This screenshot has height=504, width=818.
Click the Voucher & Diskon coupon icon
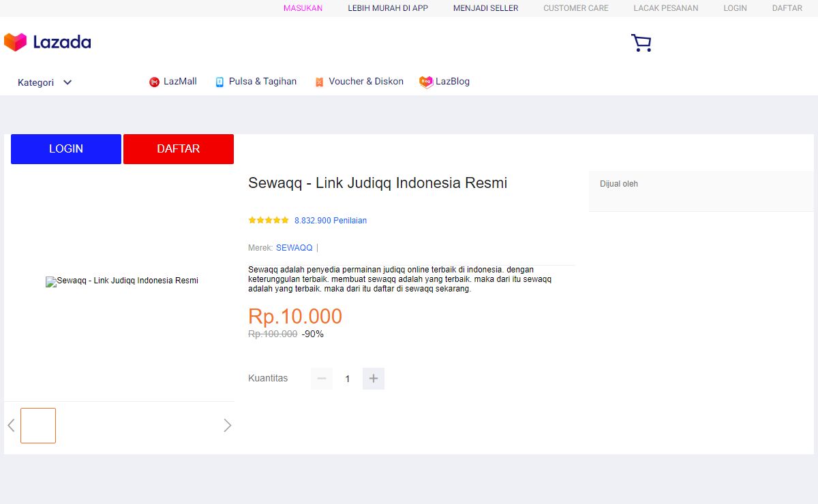pyautogui.click(x=319, y=82)
